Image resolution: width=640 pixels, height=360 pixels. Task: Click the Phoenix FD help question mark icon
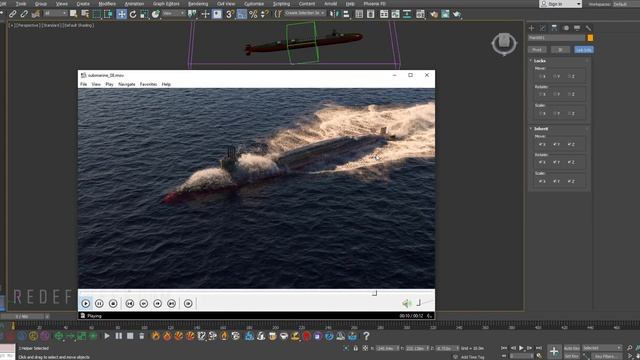(x=366, y=336)
